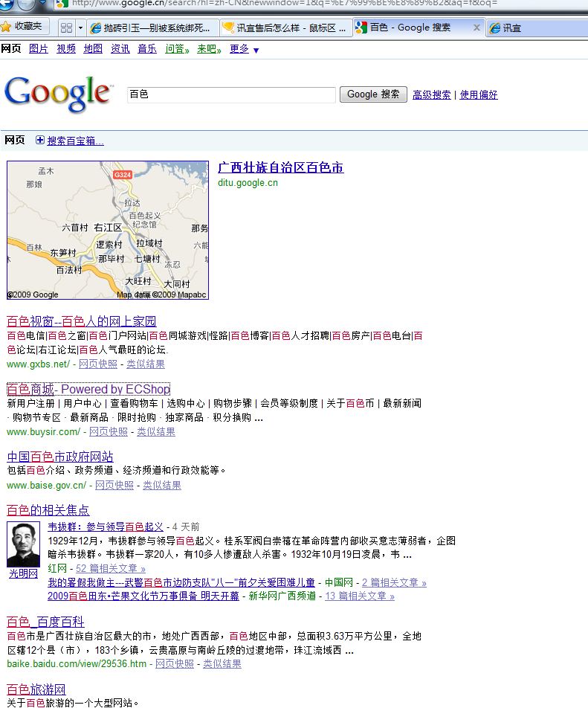The width and height of the screenshot is (588, 708).
Task: Open 我的暑假我做主 news article
Action: pyautogui.click(x=181, y=582)
